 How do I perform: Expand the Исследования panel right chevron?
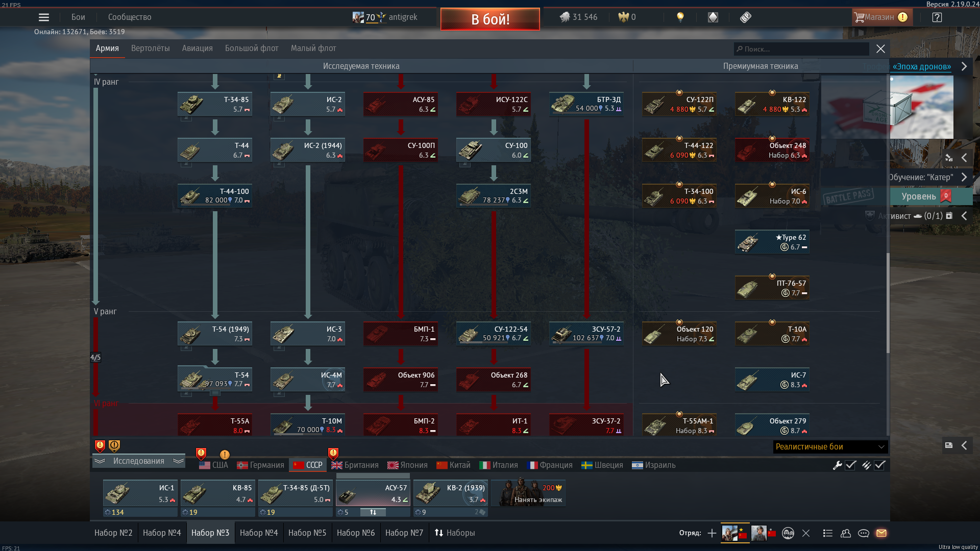[178, 461]
